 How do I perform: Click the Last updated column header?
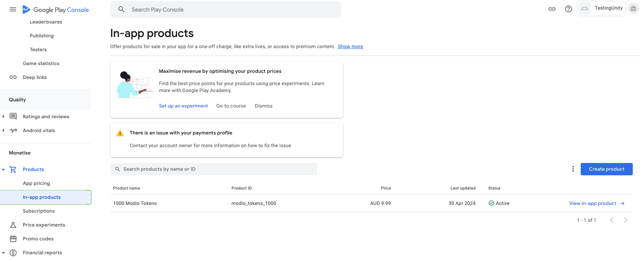[463, 188]
